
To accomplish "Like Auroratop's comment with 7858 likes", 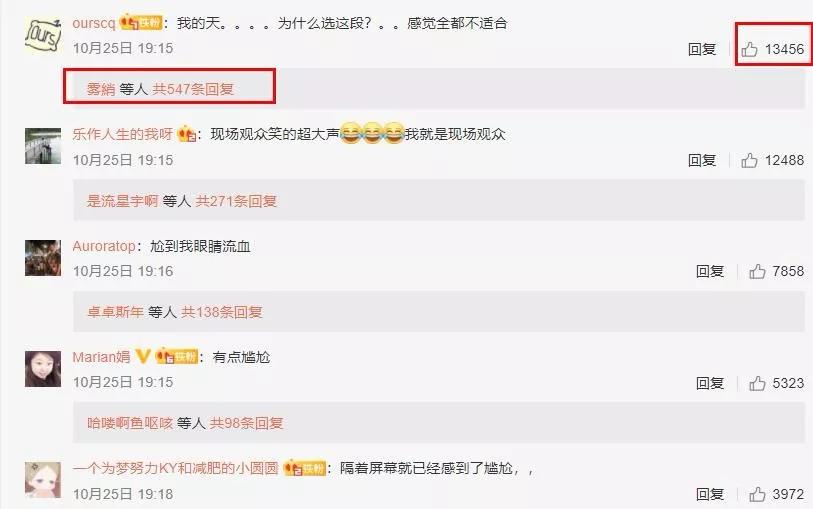I will click(x=757, y=271).
